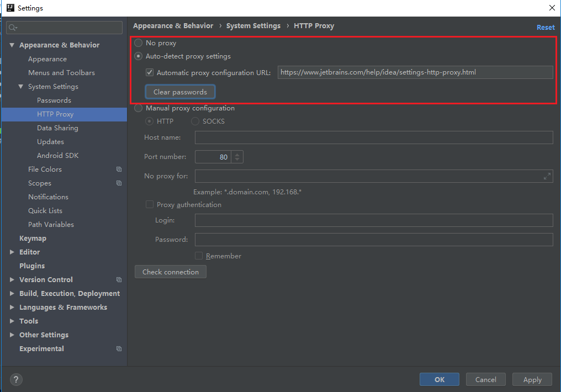Select Manual proxy configuration radio button
Screen dimensions: 561x392
139,108
